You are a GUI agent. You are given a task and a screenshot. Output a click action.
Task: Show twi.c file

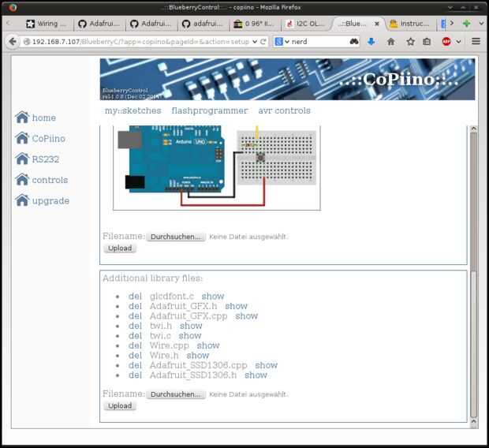190,336
